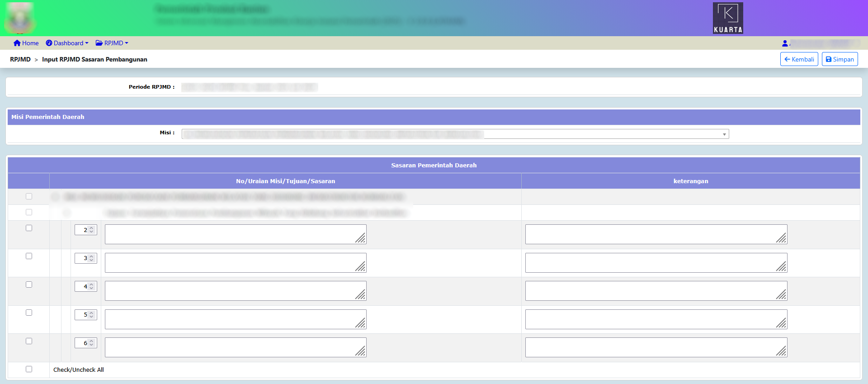Click resize grip of row 6 keterangan textarea
This screenshot has height=384, width=868.
point(781,351)
